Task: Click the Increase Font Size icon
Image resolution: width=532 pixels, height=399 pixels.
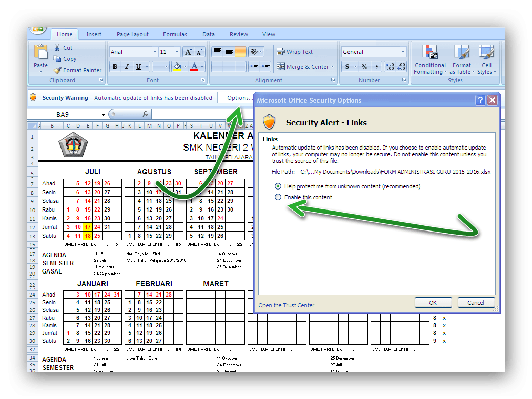Action: coord(188,52)
